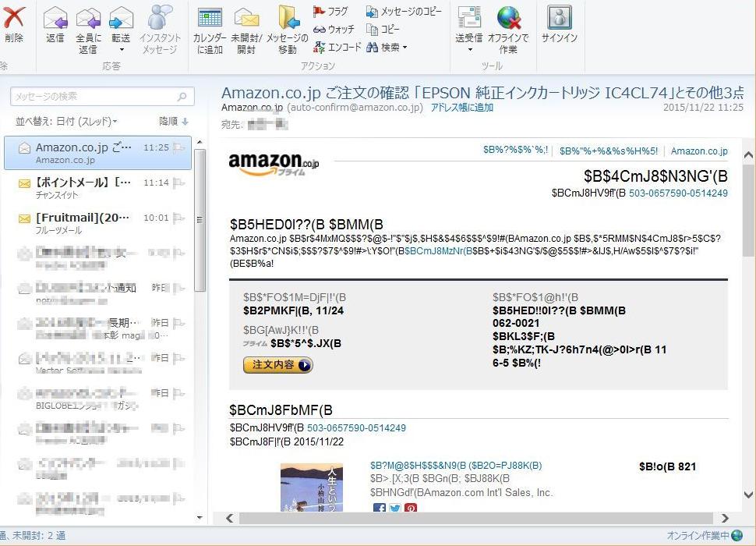The width and height of the screenshot is (756, 546).
Task: Select the [Fruitmail] 10:01 message
Action: pos(98,223)
